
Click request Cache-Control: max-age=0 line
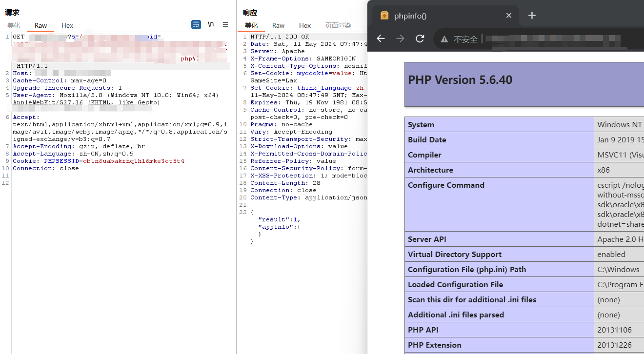tap(60, 80)
